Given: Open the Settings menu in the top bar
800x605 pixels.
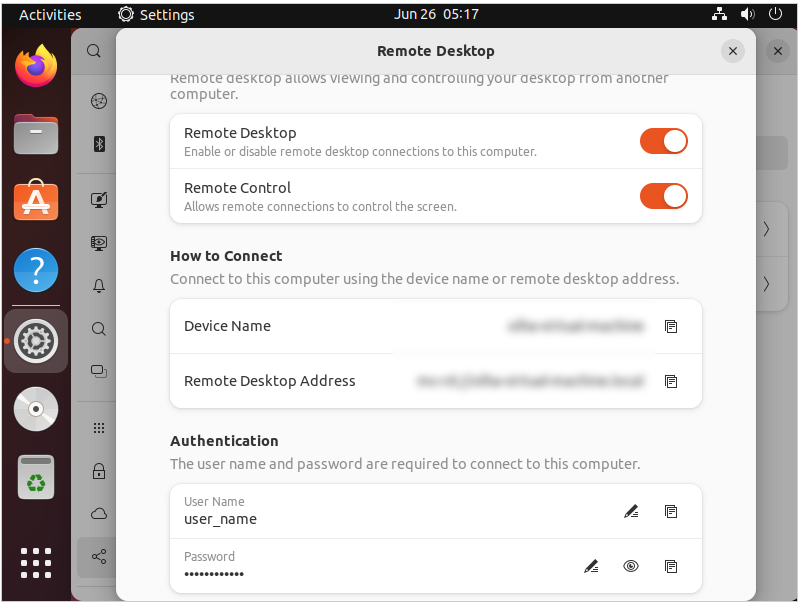Looking at the screenshot, I should (x=157, y=14).
